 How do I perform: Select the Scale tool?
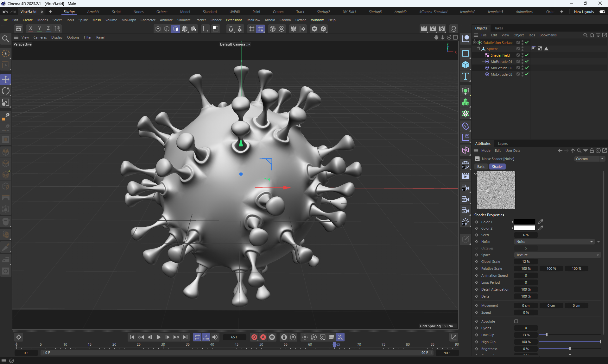tap(6, 102)
